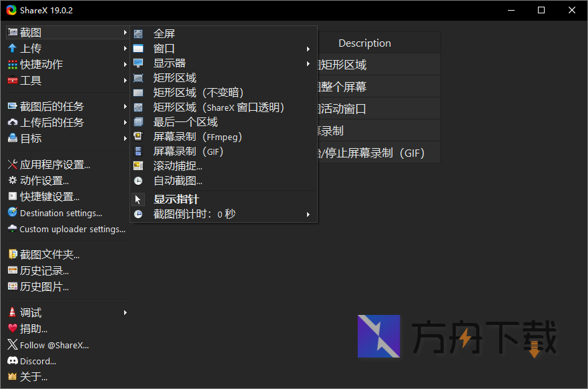588x389 pixels.
Task: Open 捐助 donate page
Action: tap(32, 328)
